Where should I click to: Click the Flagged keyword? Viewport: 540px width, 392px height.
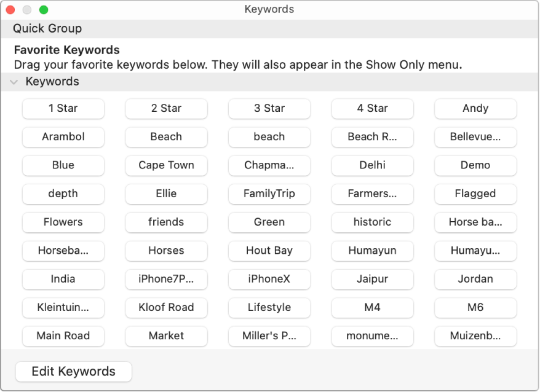click(475, 194)
